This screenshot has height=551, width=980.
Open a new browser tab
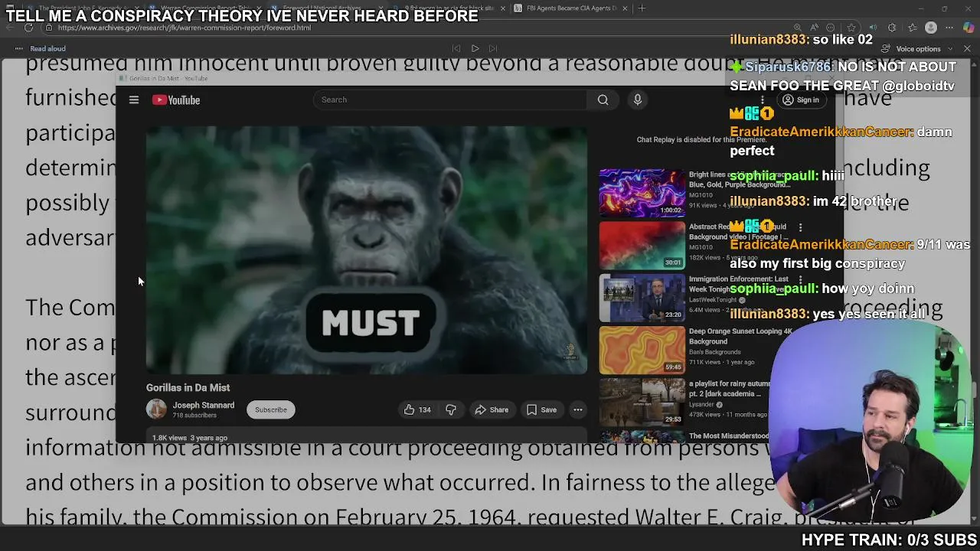642,8
